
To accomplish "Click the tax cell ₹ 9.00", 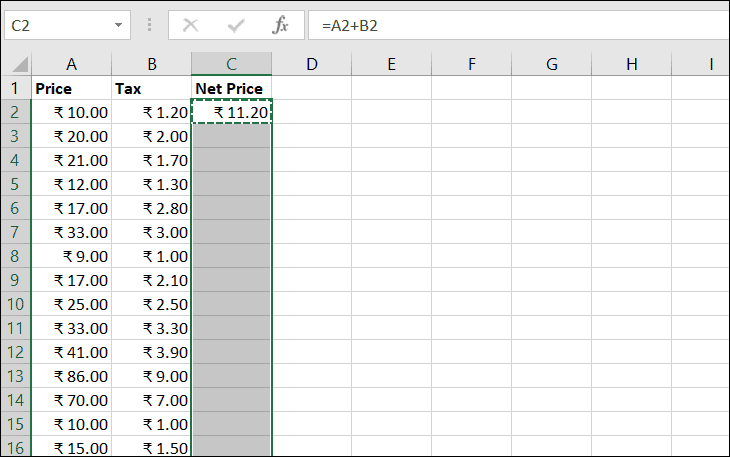I will (151, 376).
